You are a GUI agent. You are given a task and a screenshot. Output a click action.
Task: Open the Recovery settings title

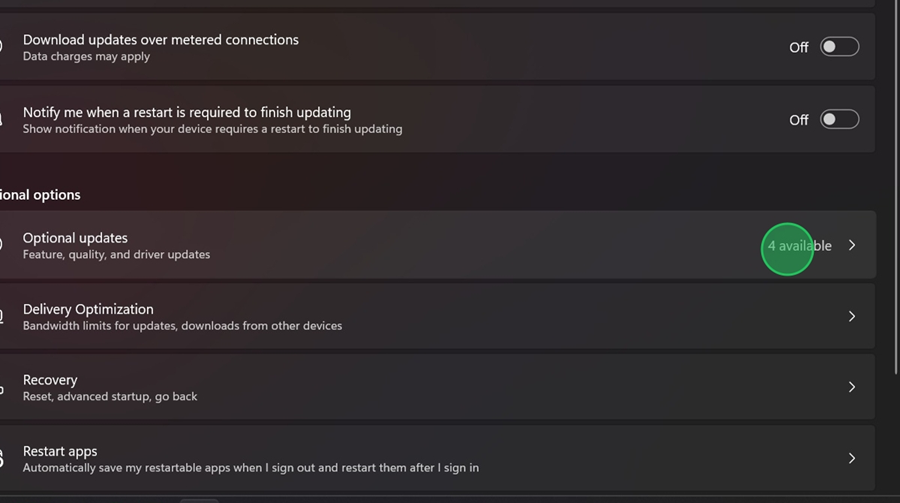click(50, 380)
